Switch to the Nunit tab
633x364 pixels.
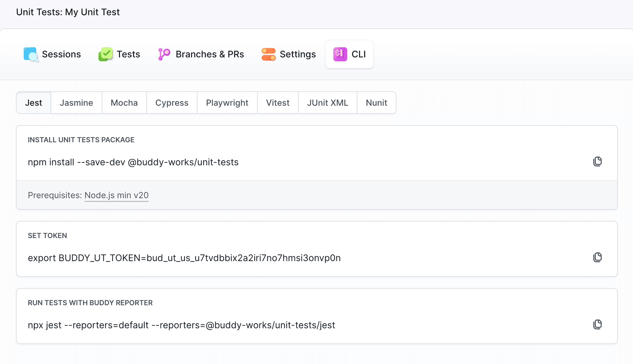click(x=376, y=103)
